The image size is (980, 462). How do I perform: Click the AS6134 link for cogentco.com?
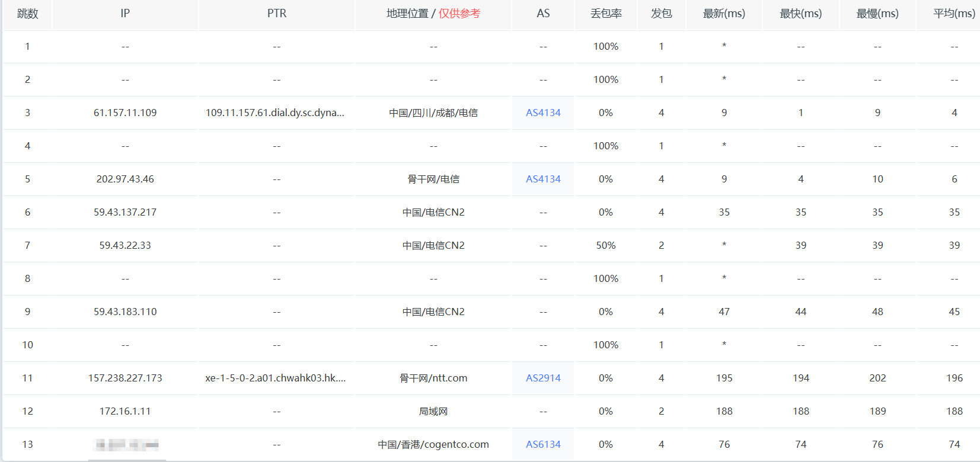point(542,444)
